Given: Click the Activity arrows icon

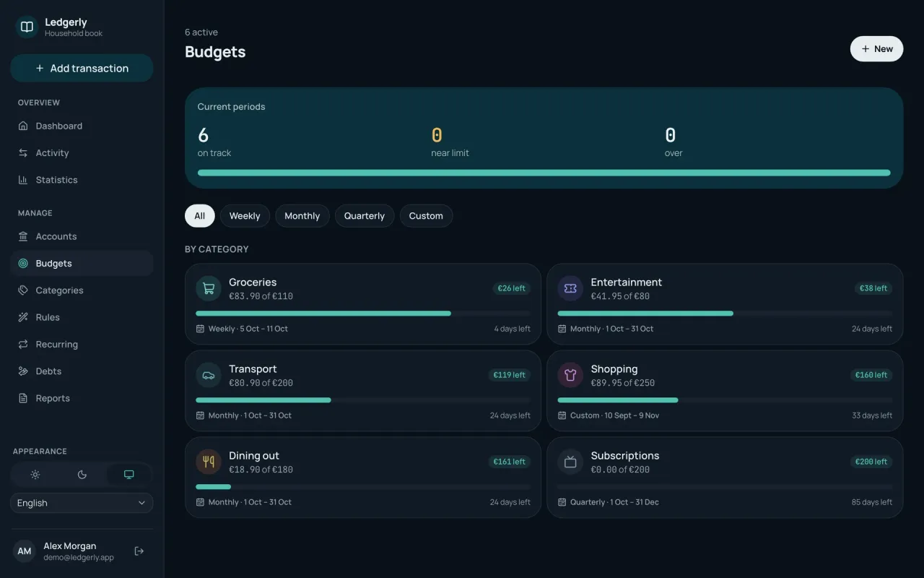Looking at the screenshot, I should pyautogui.click(x=23, y=153).
